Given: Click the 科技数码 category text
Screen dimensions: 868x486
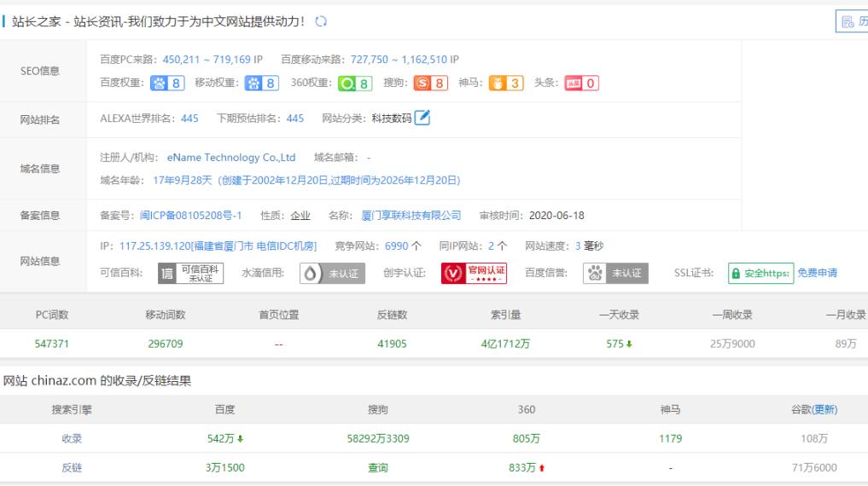Looking at the screenshot, I should pos(392,119).
